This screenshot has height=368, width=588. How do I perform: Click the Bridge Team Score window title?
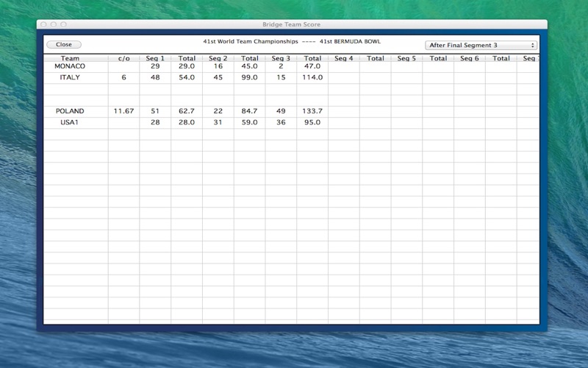coord(291,24)
